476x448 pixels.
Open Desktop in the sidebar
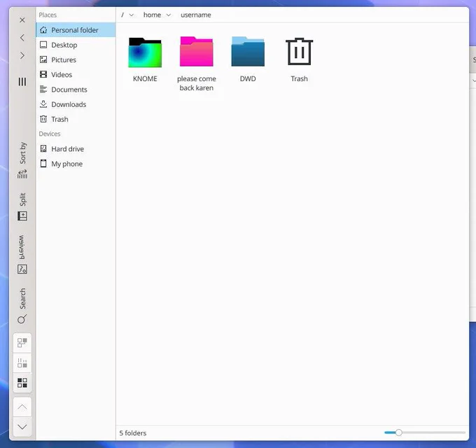click(x=76, y=45)
